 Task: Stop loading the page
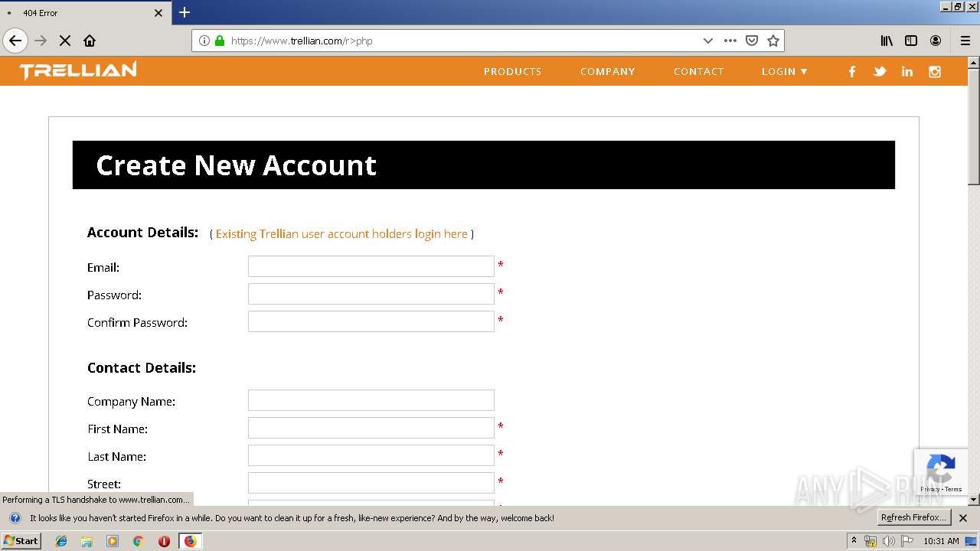coord(65,41)
